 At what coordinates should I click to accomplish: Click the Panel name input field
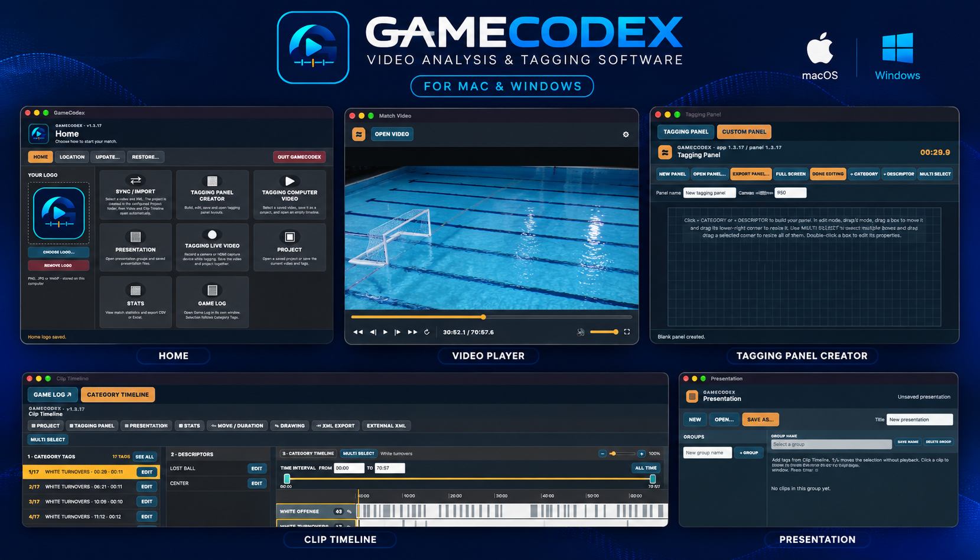click(709, 193)
